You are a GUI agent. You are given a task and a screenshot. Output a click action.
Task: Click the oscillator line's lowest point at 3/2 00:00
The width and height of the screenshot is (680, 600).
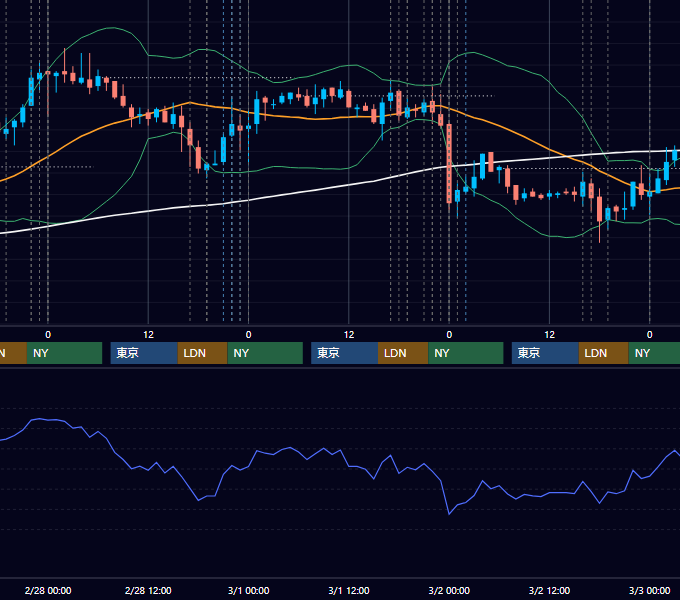[449, 514]
